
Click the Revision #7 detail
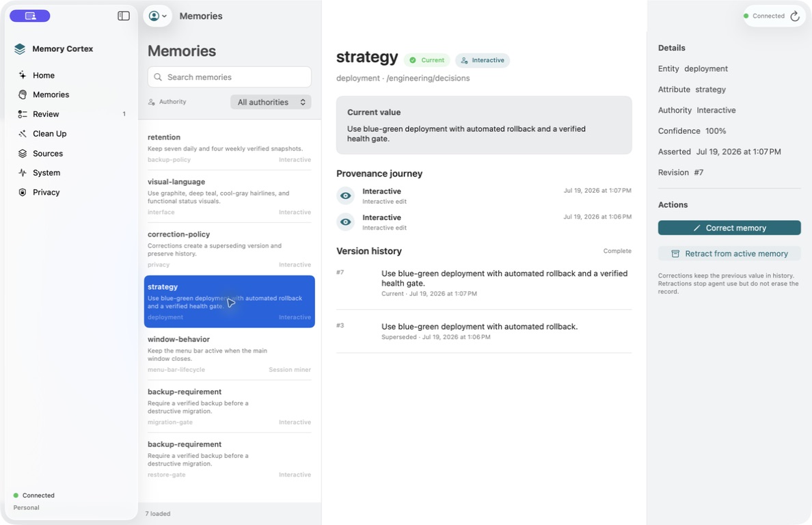(681, 172)
